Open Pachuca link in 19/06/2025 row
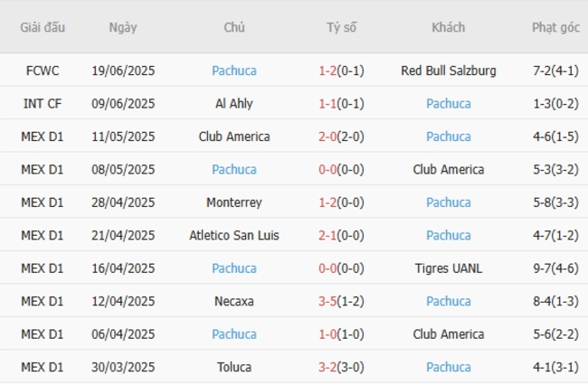Image resolution: width=588 pixels, height=385 pixels. [x=234, y=70]
